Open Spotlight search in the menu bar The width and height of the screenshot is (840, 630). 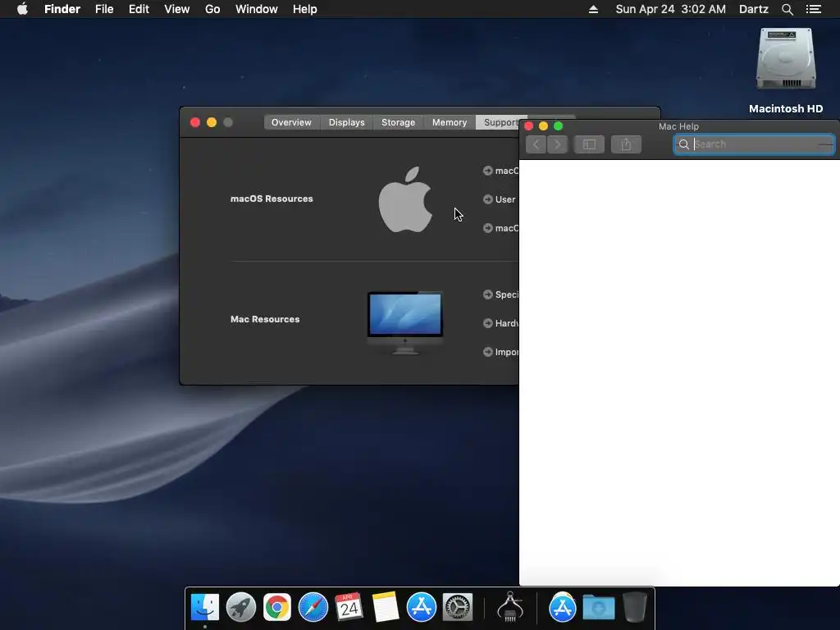(787, 9)
